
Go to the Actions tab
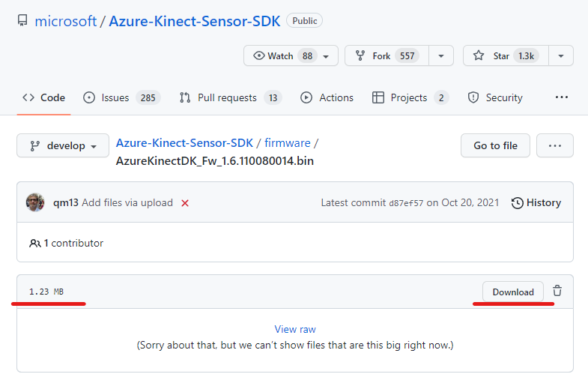pyautogui.click(x=327, y=97)
